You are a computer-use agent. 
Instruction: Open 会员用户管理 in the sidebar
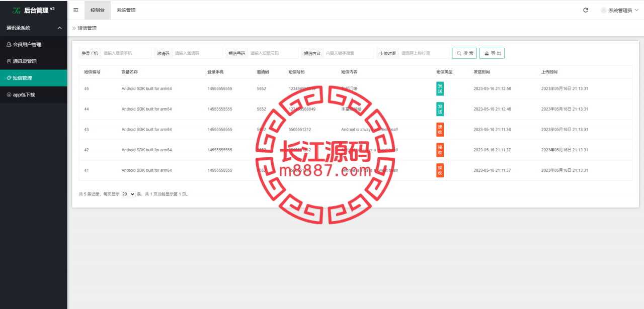33,44
